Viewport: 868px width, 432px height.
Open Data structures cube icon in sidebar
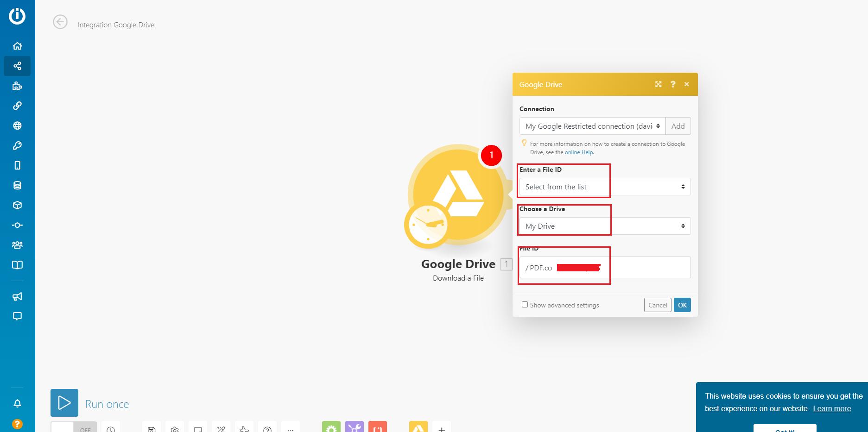tap(17, 205)
